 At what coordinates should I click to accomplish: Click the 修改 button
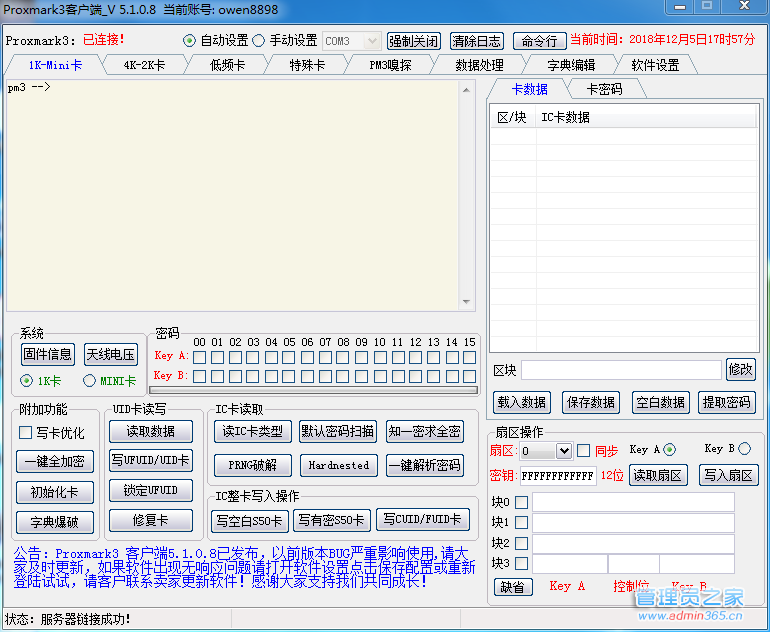click(741, 369)
